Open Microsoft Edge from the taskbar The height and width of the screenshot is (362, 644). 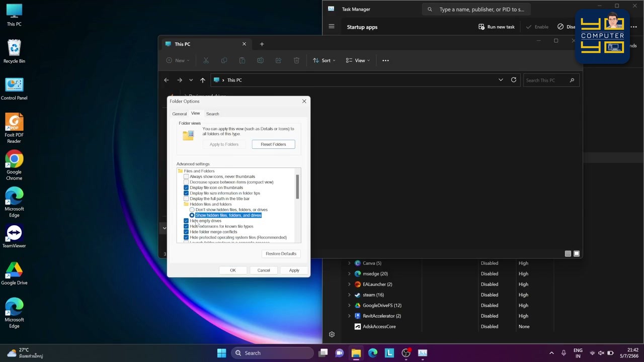[x=372, y=353]
